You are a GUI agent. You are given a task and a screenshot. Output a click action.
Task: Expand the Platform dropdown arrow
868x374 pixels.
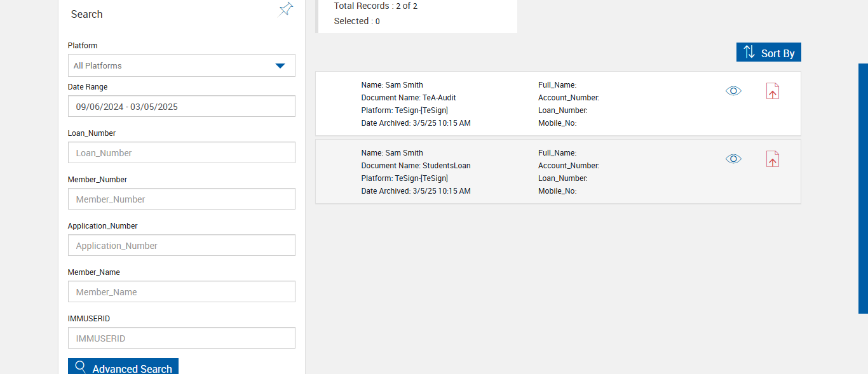point(280,65)
